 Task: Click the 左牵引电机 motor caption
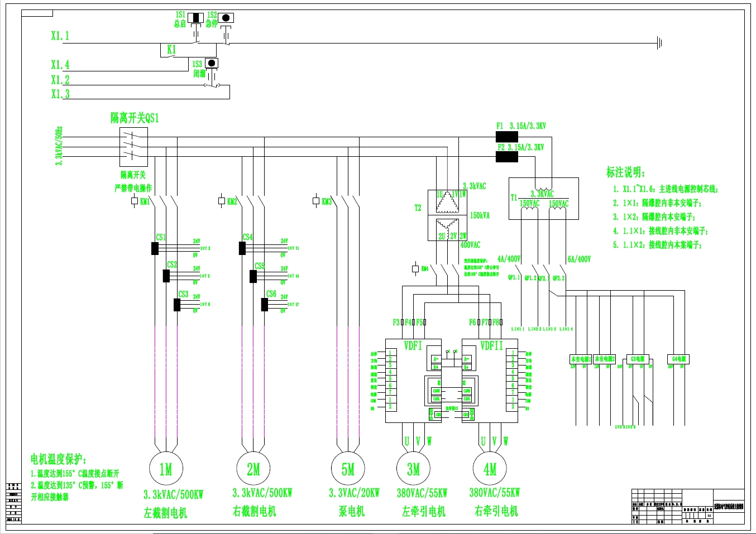click(424, 511)
